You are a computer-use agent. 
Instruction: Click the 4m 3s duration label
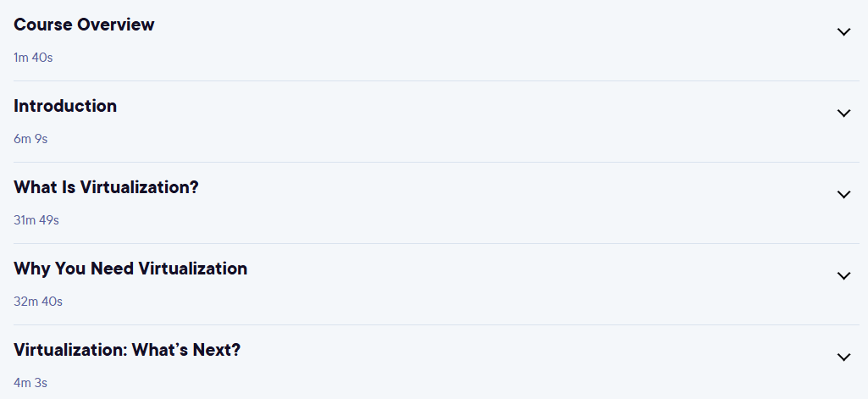tap(30, 383)
